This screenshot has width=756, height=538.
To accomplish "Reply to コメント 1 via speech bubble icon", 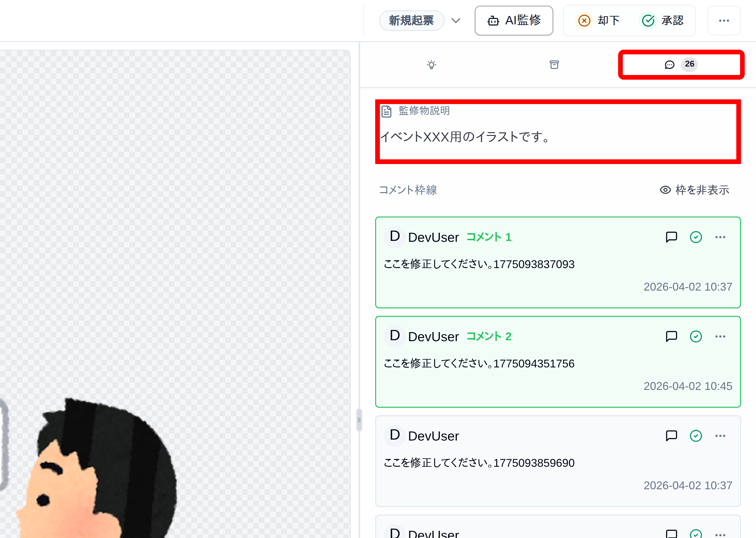I will [671, 237].
